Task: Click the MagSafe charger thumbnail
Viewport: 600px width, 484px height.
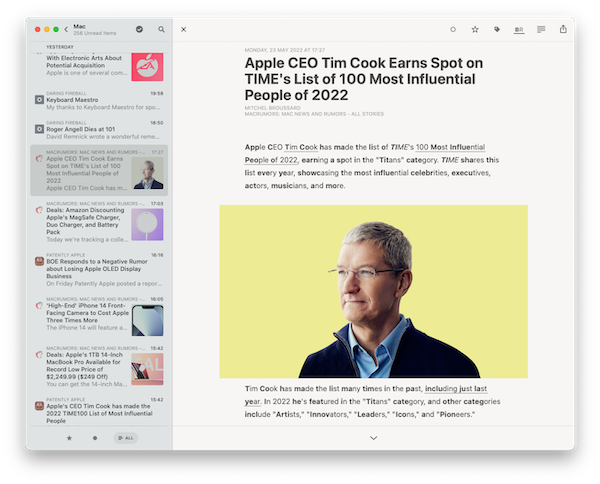Action: pos(147,225)
